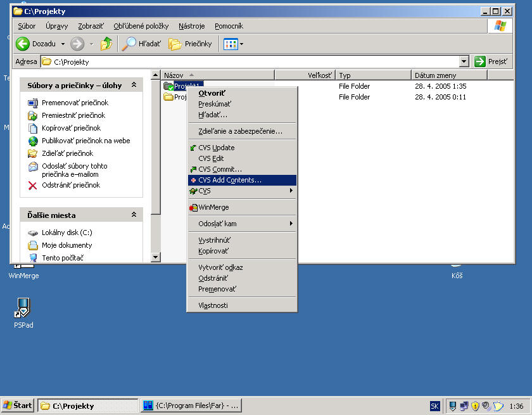
Task: Click the E-mail folder files icon
Action: coord(33,167)
